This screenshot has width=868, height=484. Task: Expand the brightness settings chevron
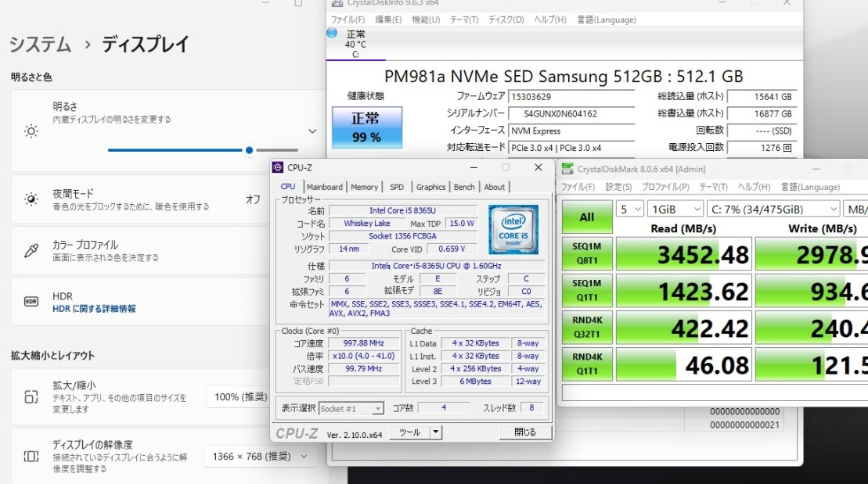click(x=312, y=131)
